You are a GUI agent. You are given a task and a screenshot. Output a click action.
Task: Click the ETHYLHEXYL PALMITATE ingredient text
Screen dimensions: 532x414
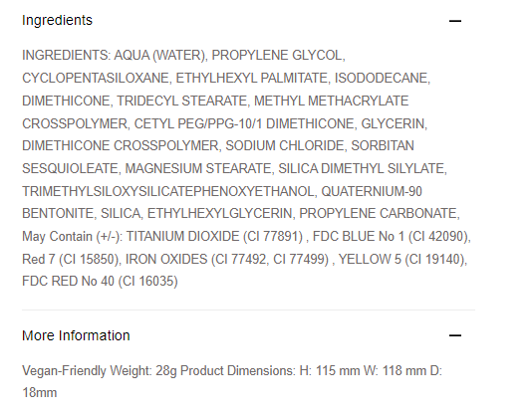251,78
